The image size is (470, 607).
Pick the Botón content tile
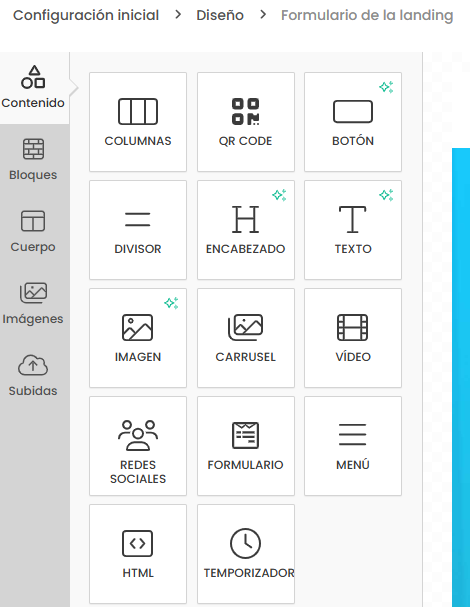353,122
